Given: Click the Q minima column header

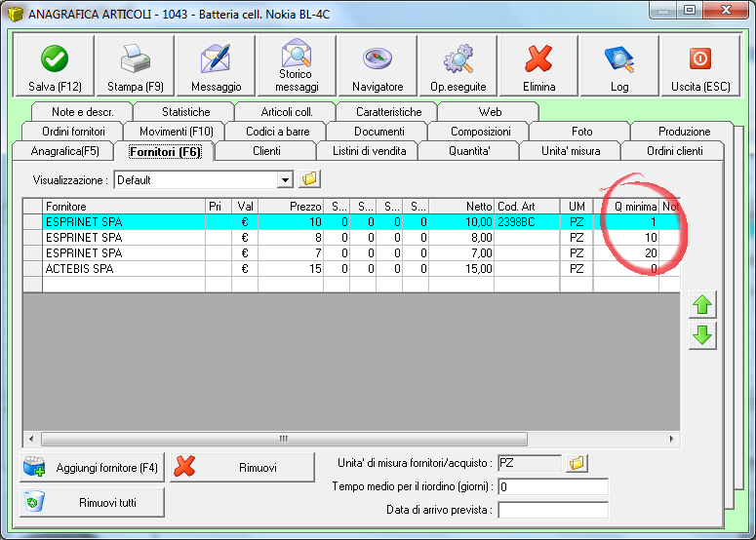Looking at the screenshot, I should 626,207.
